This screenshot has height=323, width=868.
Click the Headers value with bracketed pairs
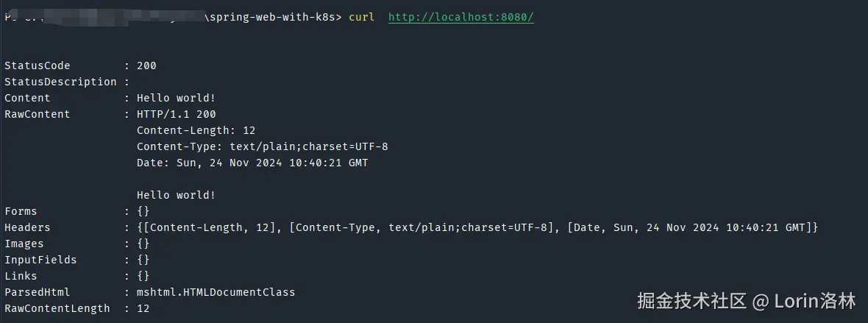477,227
